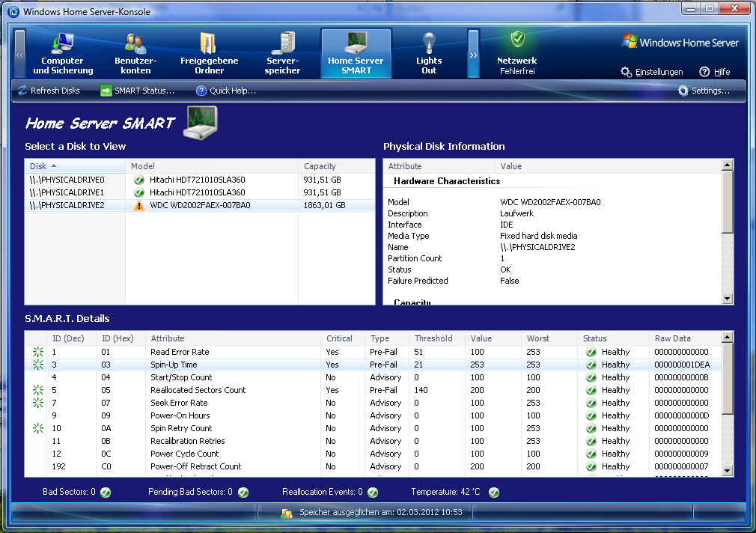This screenshot has height=533, width=756.
Task: Click the Attribute column header in disk info
Action: (439, 166)
